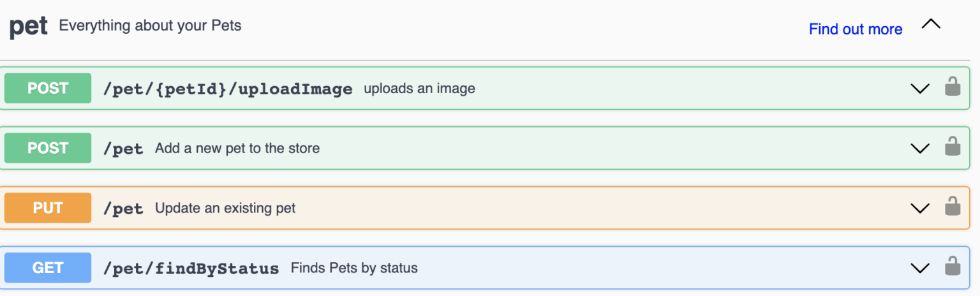Click the blue GET method badge
The width and height of the screenshot is (980, 296).
[x=48, y=268]
